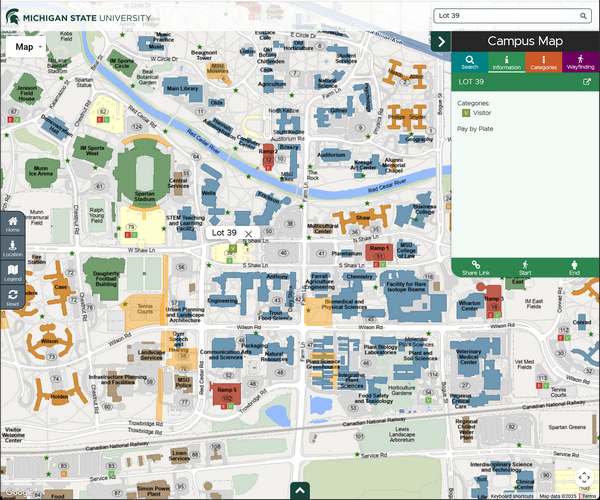Click the Main Library building
The height and width of the screenshot is (500, 600).
(x=182, y=89)
